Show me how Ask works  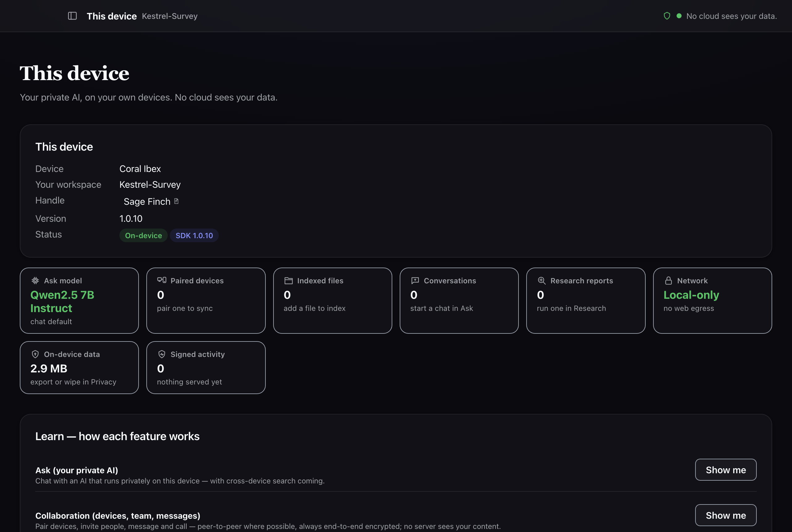[x=725, y=470]
